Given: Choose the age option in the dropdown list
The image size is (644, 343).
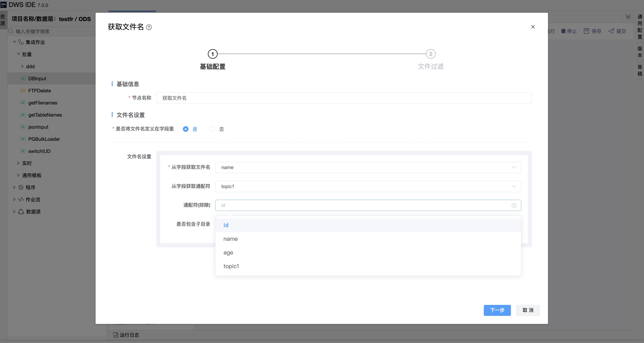Looking at the screenshot, I should click(x=228, y=253).
